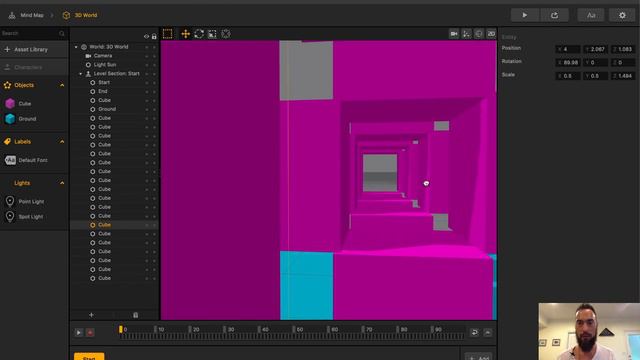Toggle visibility of Ground row

pyautogui.click(x=147, y=109)
